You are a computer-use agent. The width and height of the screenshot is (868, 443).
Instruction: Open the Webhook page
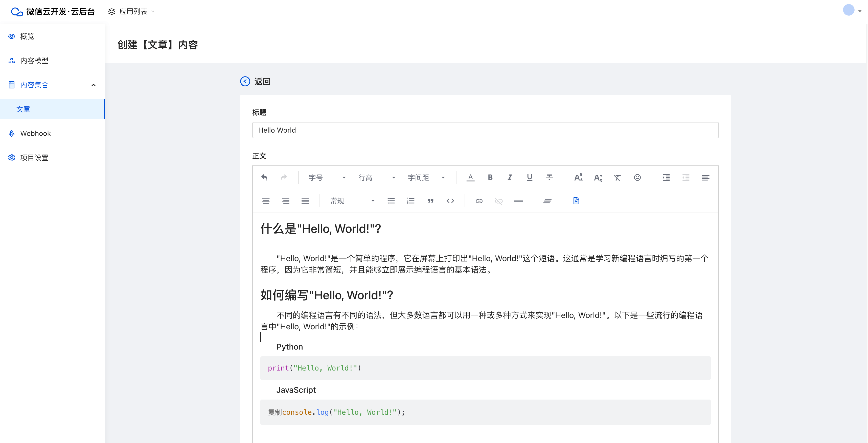(53, 133)
